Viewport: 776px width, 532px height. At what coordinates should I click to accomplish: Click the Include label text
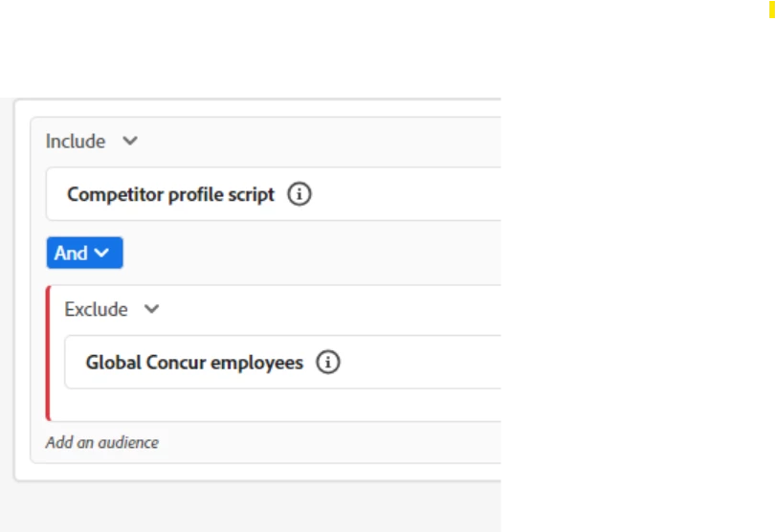[x=76, y=142]
